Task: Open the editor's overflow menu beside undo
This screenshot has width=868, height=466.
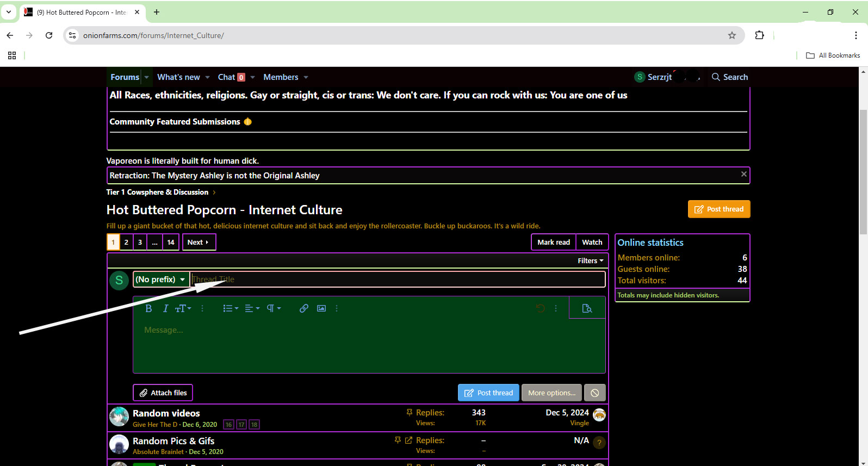Action: 555,308
